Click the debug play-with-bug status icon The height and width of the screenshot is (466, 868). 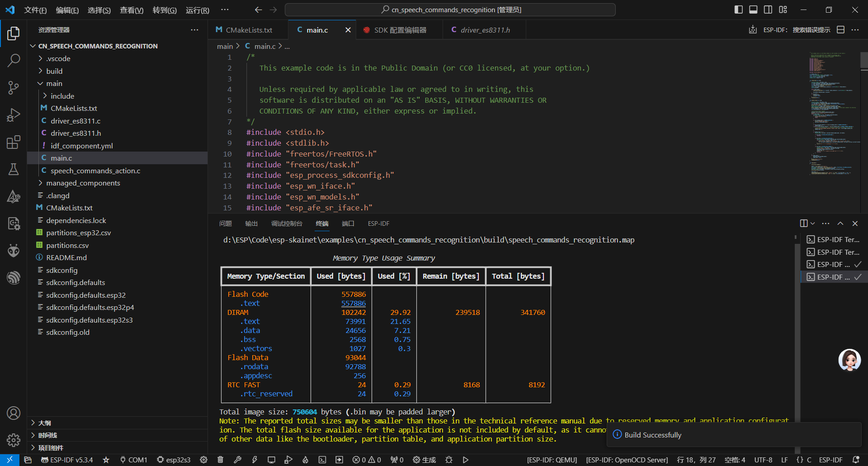288,460
